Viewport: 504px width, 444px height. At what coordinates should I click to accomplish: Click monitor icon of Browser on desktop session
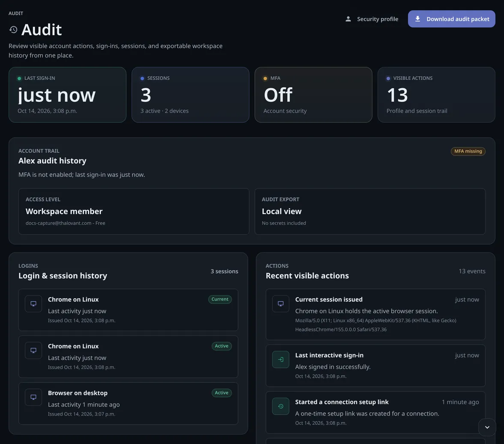[33, 397]
